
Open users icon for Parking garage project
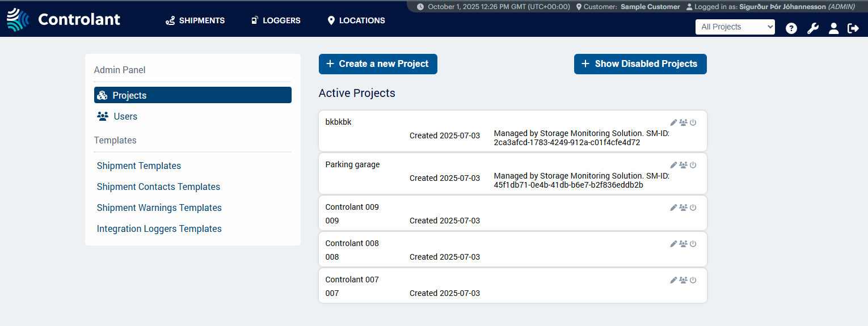[x=683, y=165]
